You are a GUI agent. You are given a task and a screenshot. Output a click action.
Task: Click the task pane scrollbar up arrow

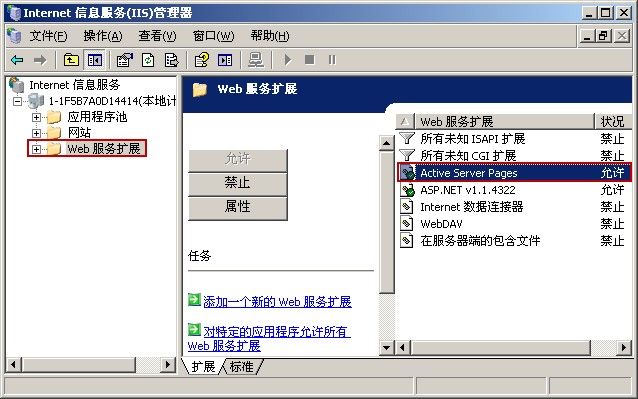click(386, 143)
